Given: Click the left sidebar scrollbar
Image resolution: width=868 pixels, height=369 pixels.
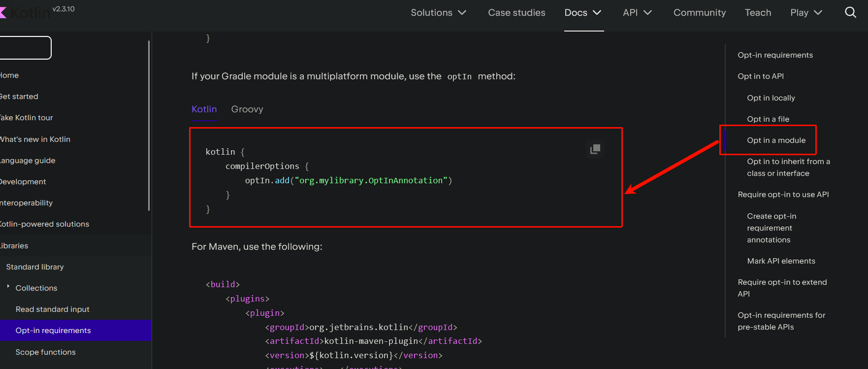Looking at the screenshot, I should point(149,126).
